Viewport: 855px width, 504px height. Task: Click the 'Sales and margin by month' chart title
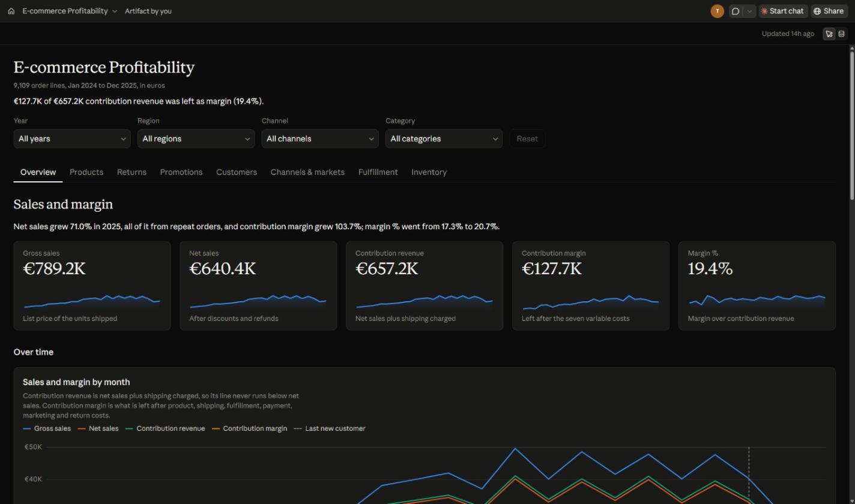pos(76,382)
